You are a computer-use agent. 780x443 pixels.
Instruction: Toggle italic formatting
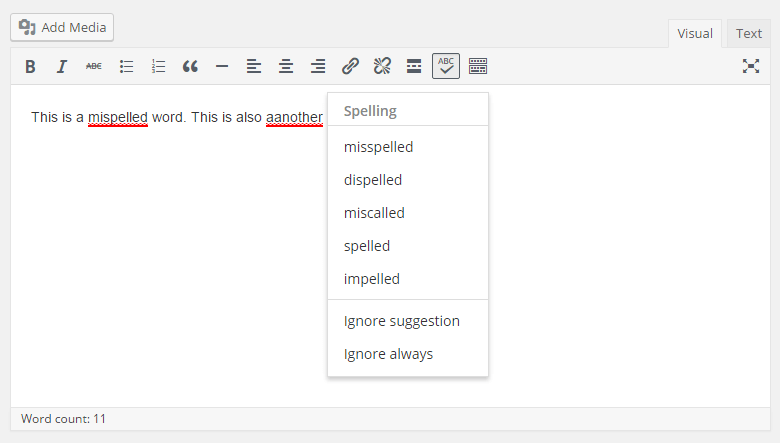[x=62, y=66]
